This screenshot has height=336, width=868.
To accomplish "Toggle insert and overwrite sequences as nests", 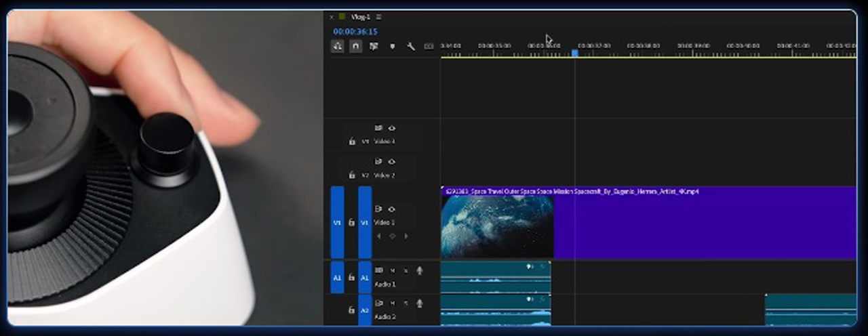I will [337, 46].
